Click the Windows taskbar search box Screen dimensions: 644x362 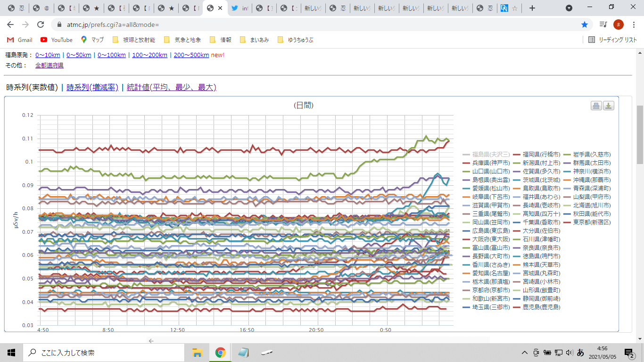click(x=104, y=353)
